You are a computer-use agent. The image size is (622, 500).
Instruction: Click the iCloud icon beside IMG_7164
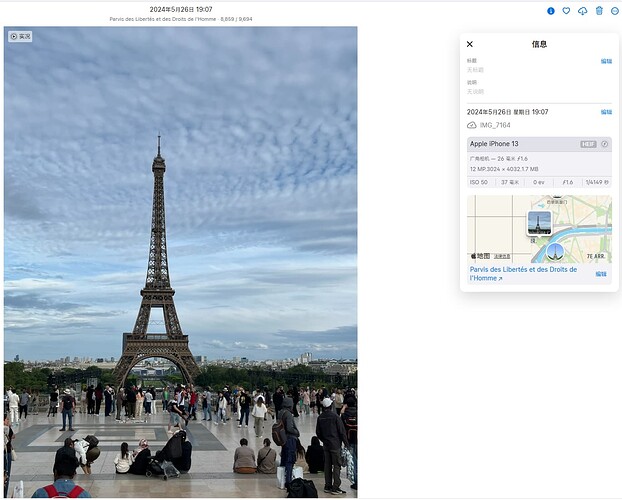[472, 125]
